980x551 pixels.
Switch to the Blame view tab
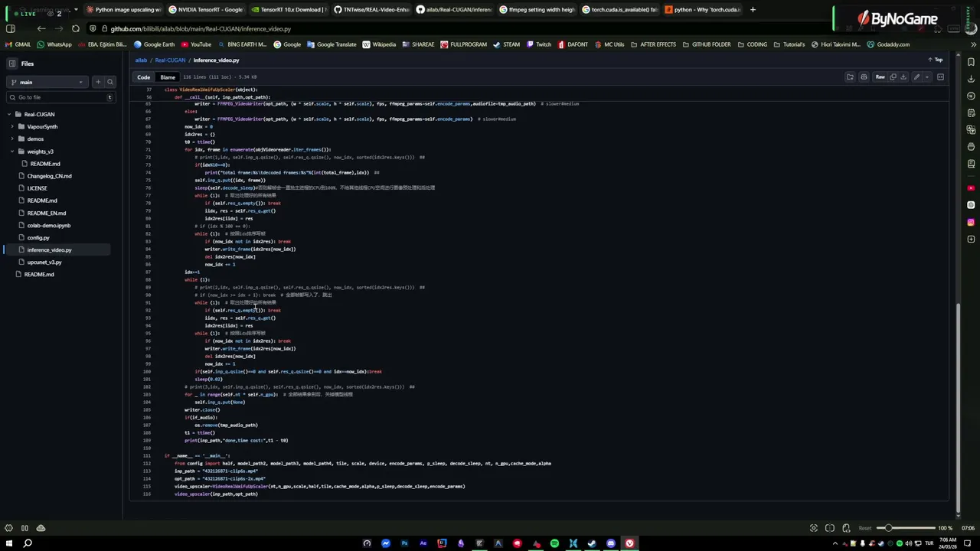click(168, 77)
